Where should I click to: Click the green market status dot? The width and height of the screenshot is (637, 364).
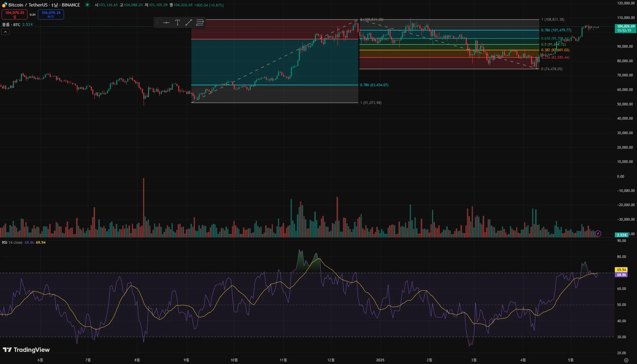87,5
